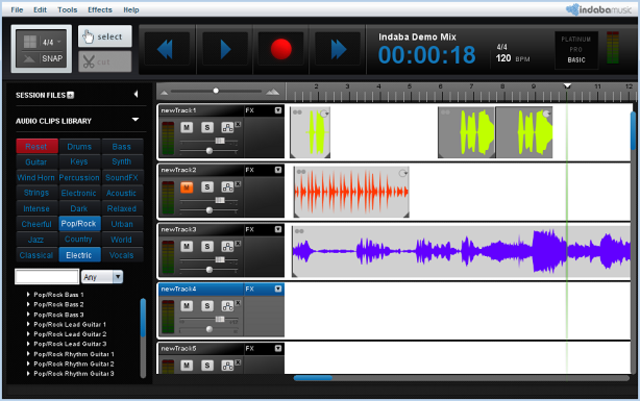Expand Pop/Rock Rhythm Guitar 3 clip
This screenshot has height=401, width=640.
[28, 373]
